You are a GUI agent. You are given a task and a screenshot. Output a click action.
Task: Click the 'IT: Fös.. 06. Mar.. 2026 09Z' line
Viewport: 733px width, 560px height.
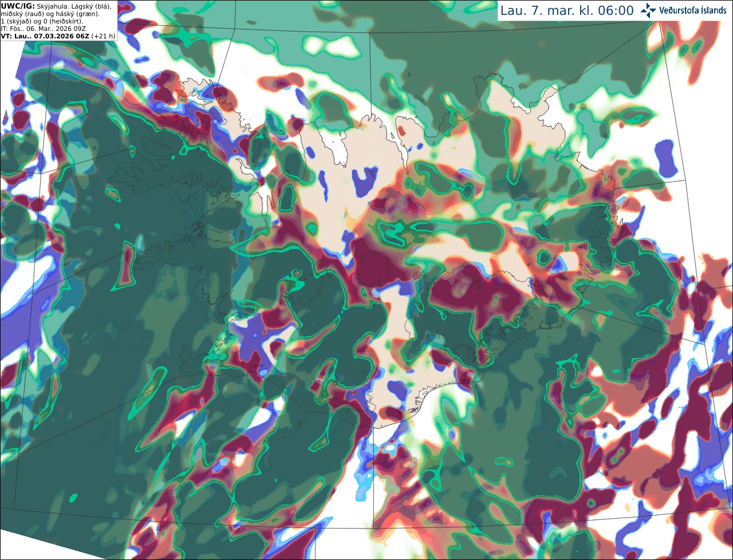click(x=42, y=28)
